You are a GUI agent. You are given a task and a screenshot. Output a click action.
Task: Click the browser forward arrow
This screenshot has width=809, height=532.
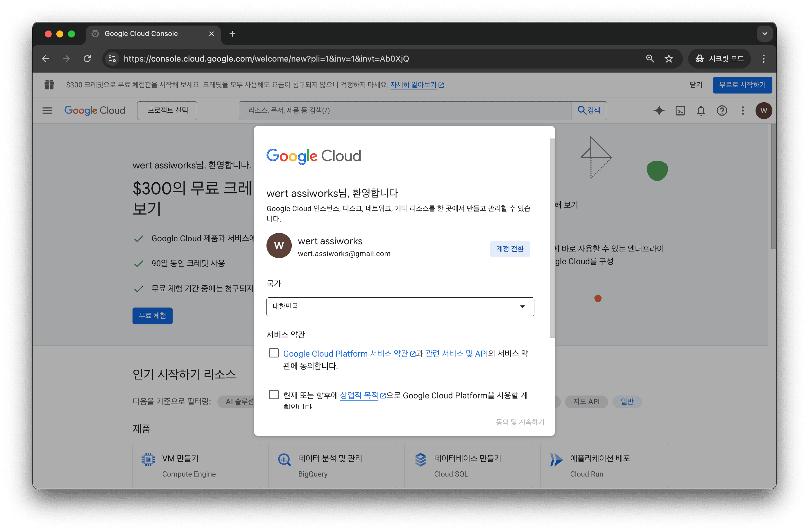pyautogui.click(x=66, y=59)
